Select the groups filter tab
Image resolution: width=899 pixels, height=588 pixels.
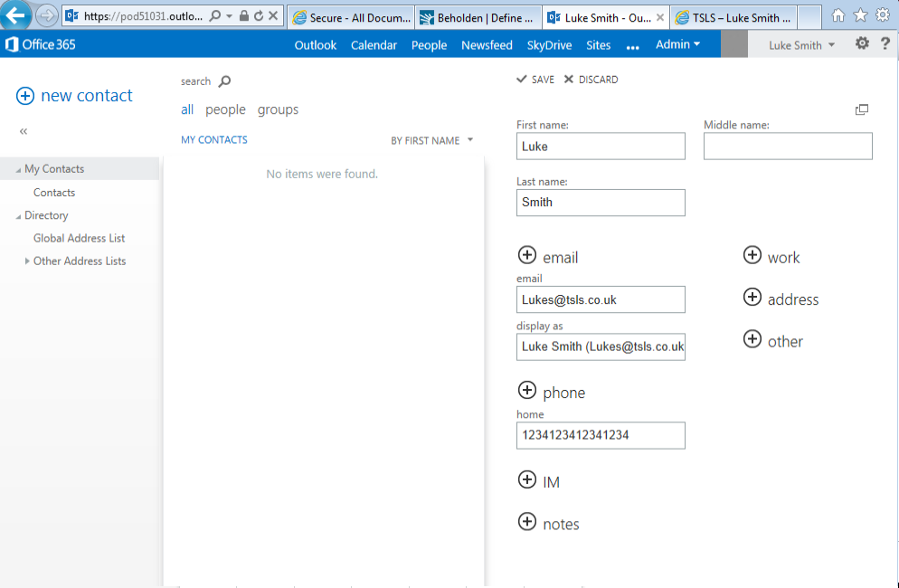click(x=278, y=109)
